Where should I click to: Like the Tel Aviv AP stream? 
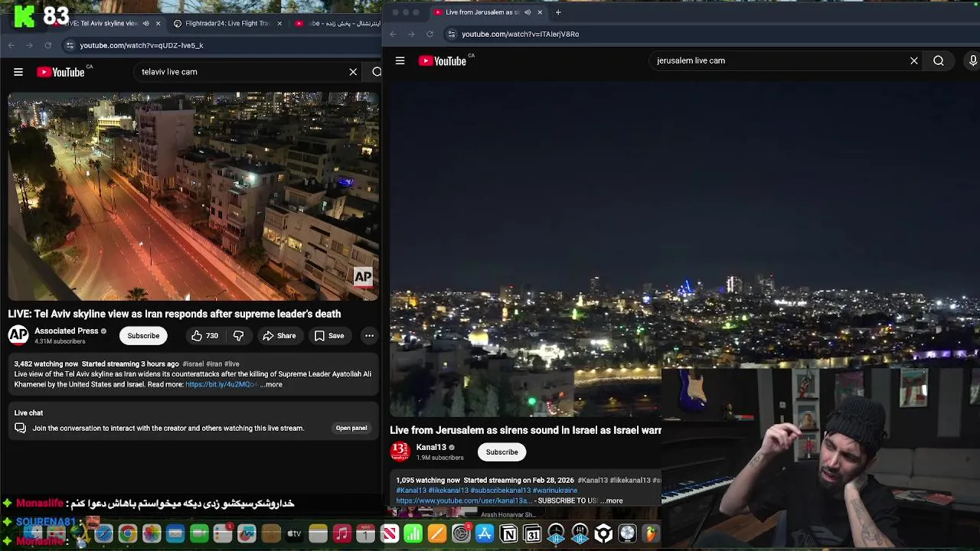tap(204, 335)
